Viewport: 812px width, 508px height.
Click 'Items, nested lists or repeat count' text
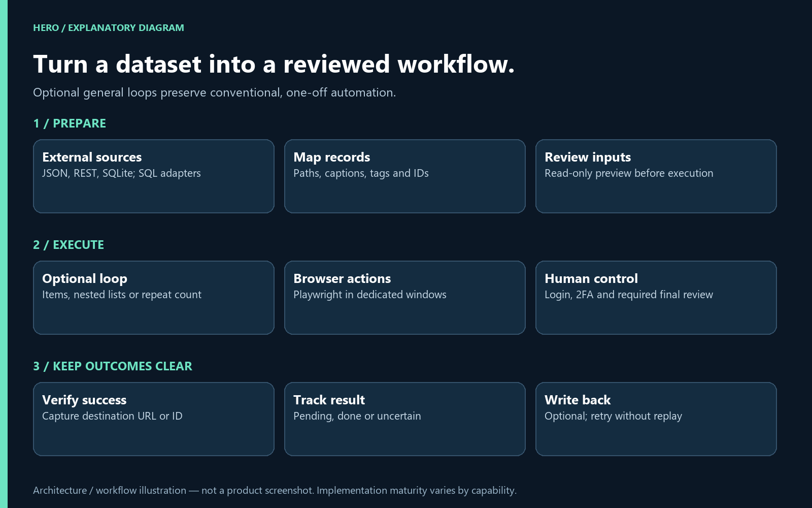coord(122,295)
